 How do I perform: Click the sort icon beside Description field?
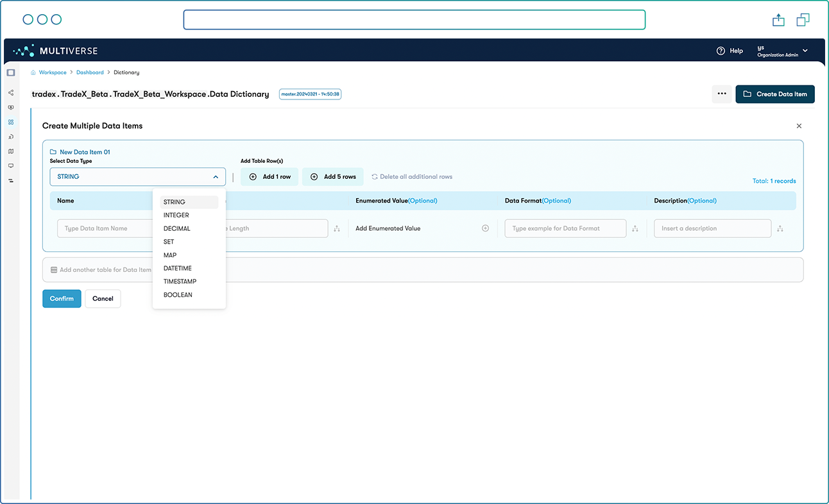tap(780, 228)
